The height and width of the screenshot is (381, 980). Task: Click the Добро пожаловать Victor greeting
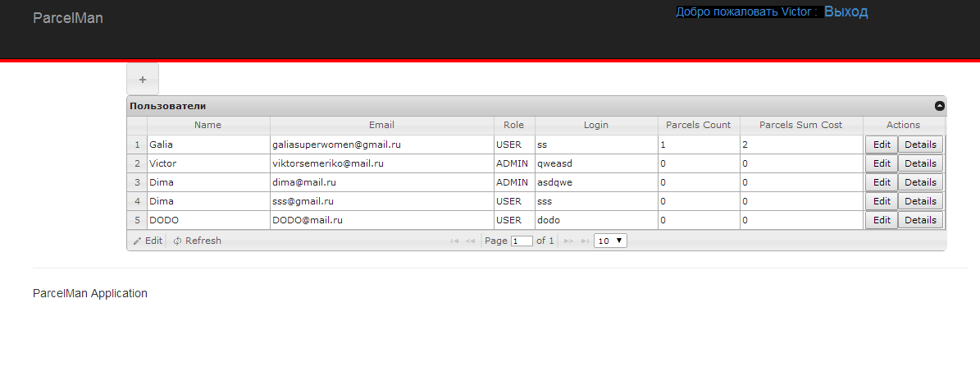[747, 11]
